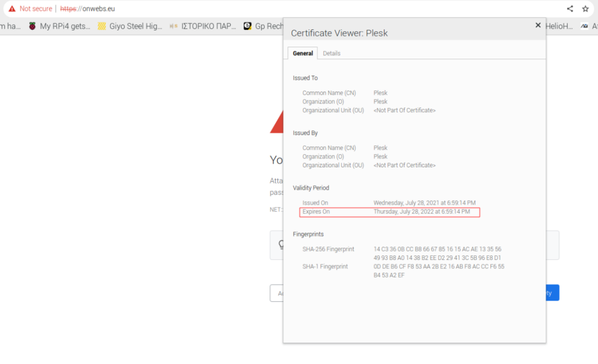Screen dimensions: 598x364
Task: Click the Certificate Viewer: Plesk title
Action: (339, 33)
